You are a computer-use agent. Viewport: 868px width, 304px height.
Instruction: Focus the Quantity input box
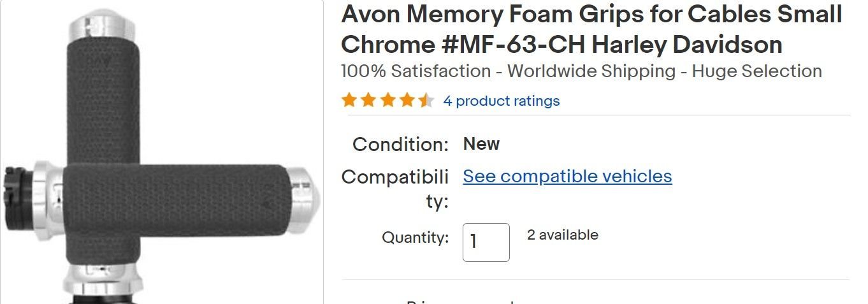point(486,242)
